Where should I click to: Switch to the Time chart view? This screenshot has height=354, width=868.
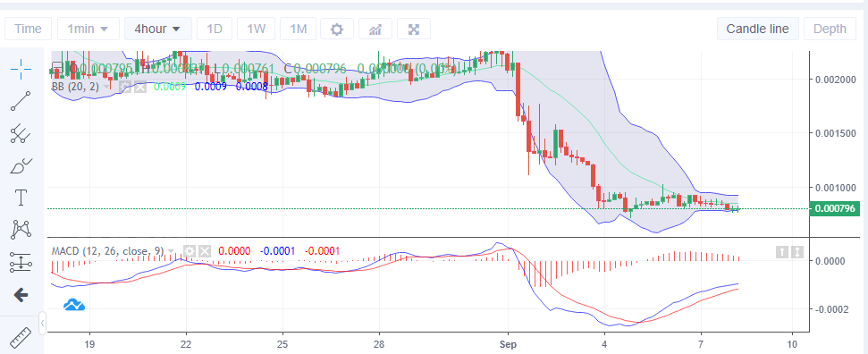(x=29, y=29)
